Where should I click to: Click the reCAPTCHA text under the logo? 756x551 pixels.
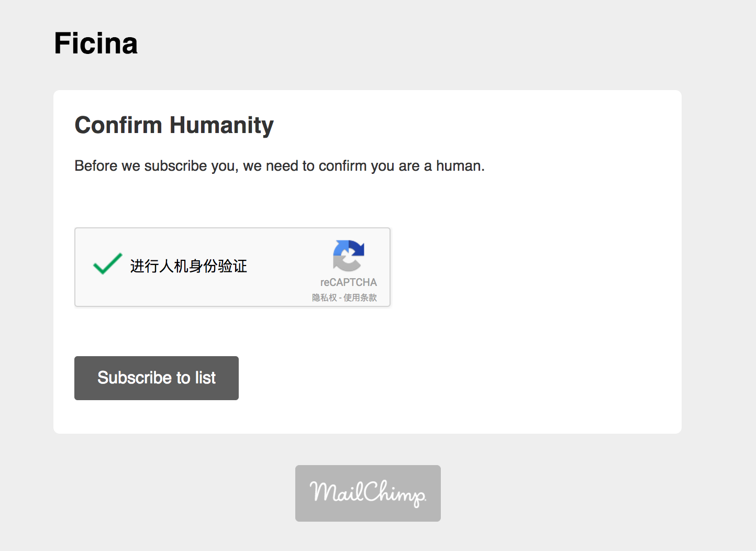click(349, 282)
